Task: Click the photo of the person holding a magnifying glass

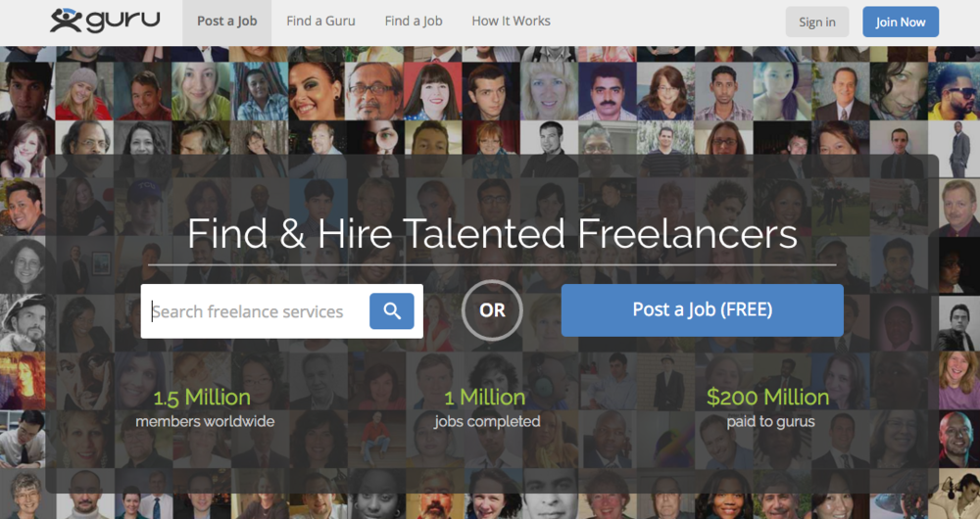Action: [x=375, y=150]
